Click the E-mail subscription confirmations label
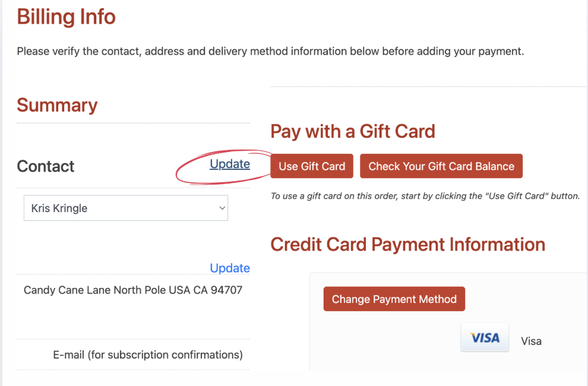Image resolution: width=588 pixels, height=386 pixels. click(148, 355)
